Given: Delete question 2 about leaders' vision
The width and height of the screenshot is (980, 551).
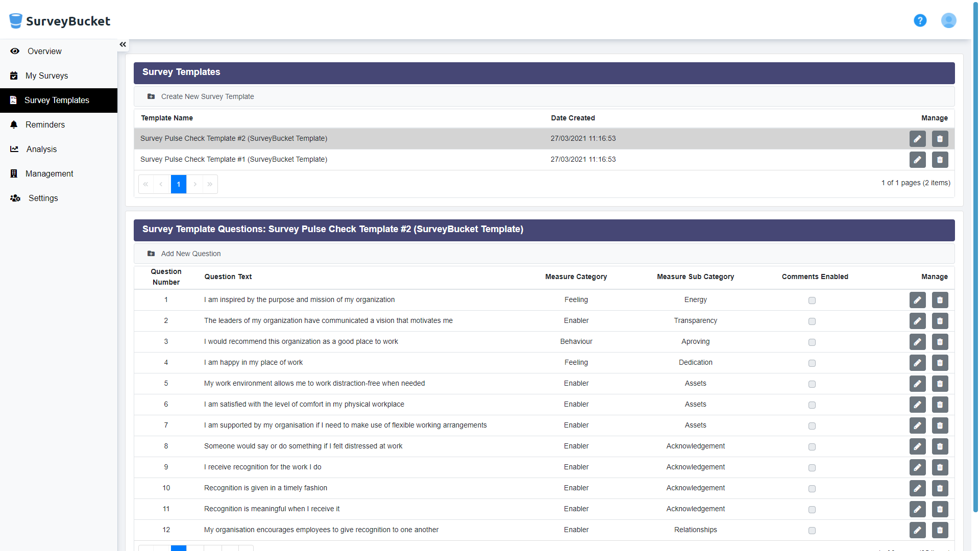Looking at the screenshot, I should [940, 321].
